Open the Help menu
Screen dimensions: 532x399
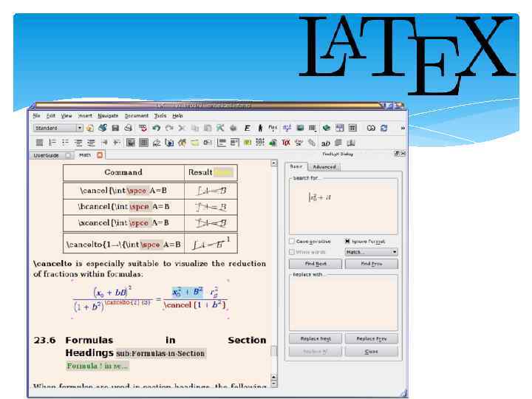[177, 116]
